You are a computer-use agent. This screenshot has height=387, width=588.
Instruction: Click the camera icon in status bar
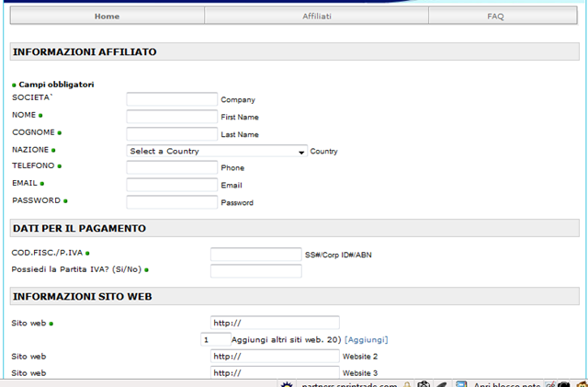[x=424, y=384]
